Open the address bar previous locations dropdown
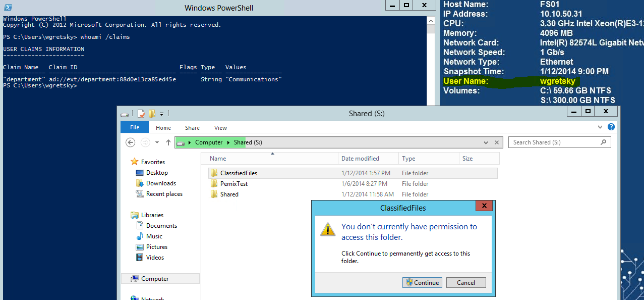The image size is (644, 300). tap(487, 143)
